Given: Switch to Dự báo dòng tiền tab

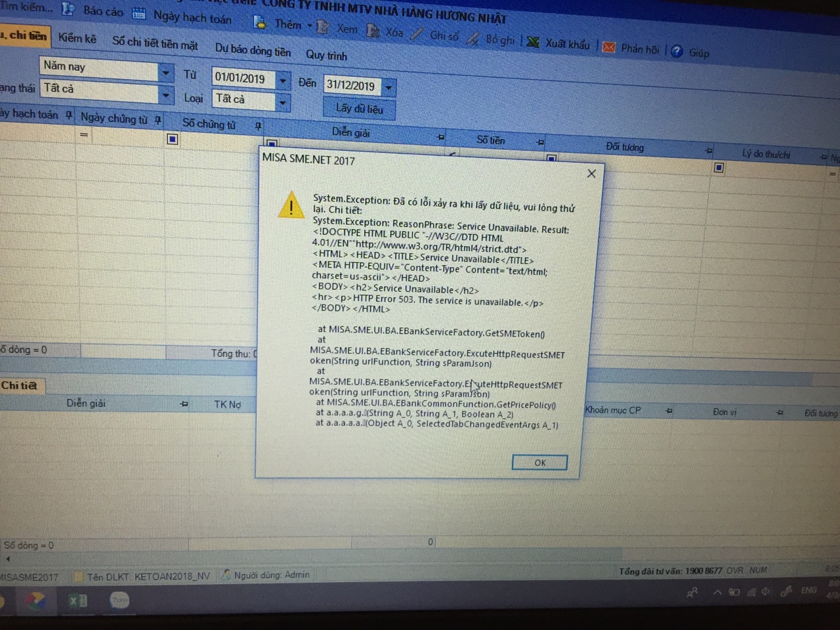Looking at the screenshot, I should 253,50.
